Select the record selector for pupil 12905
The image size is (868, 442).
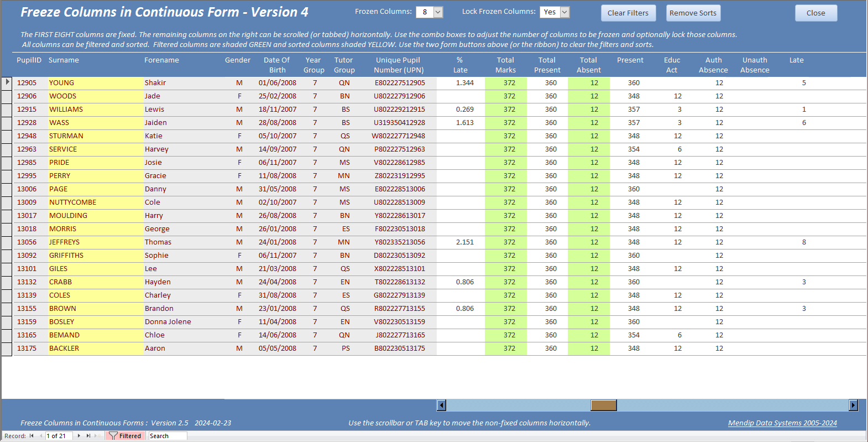coord(7,83)
